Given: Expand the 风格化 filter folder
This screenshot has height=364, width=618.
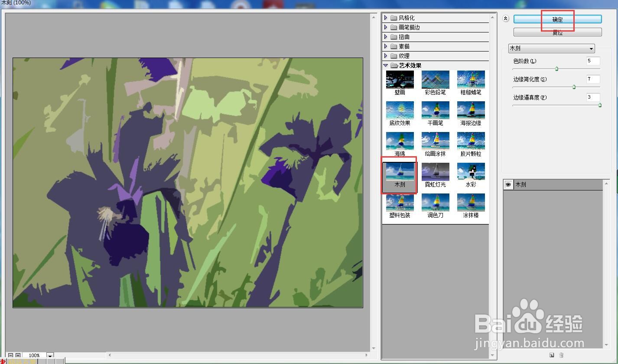Looking at the screenshot, I should click(386, 18).
